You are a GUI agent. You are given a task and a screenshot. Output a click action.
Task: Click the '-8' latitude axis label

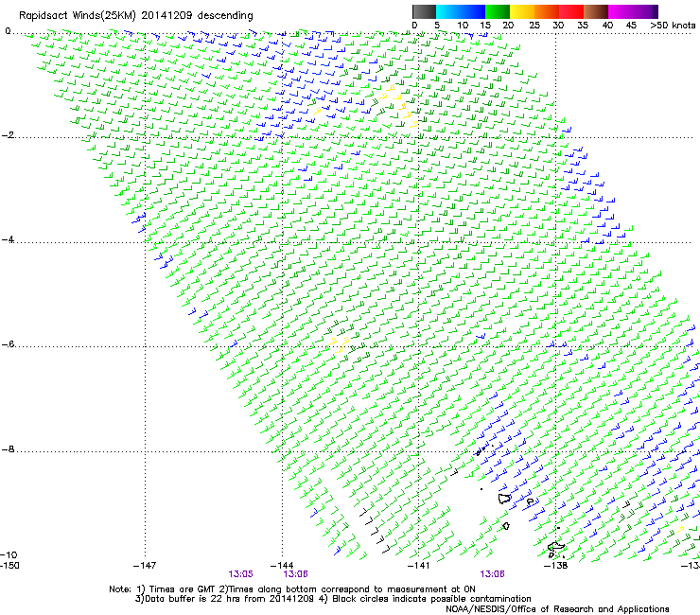[8, 449]
